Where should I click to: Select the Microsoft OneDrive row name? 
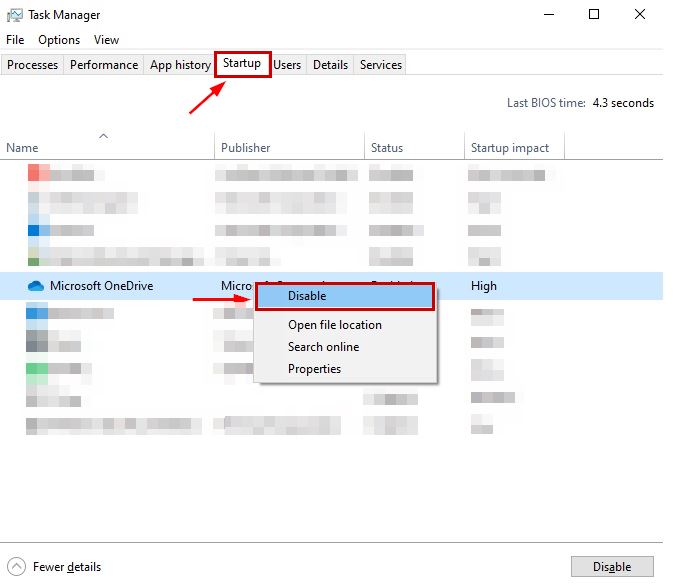pos(102,286)
